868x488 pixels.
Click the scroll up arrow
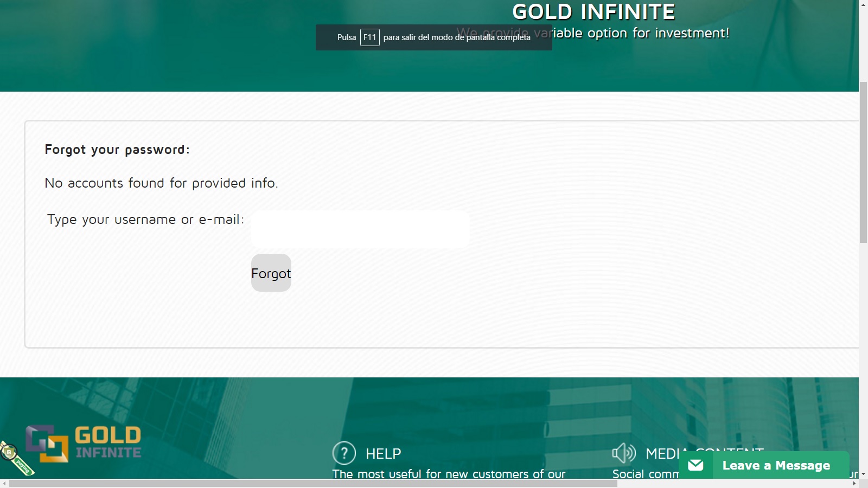click(x=863, y=4)
